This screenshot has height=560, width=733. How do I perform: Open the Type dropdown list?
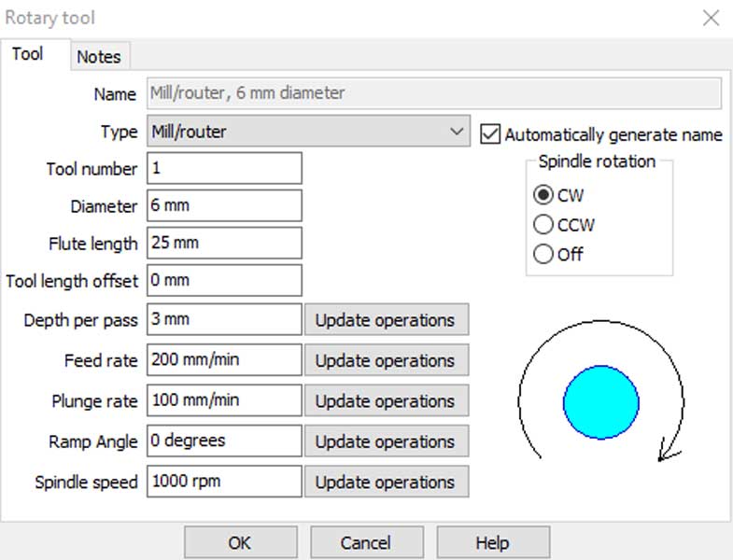pyautogui.click(x=456, y=132)
